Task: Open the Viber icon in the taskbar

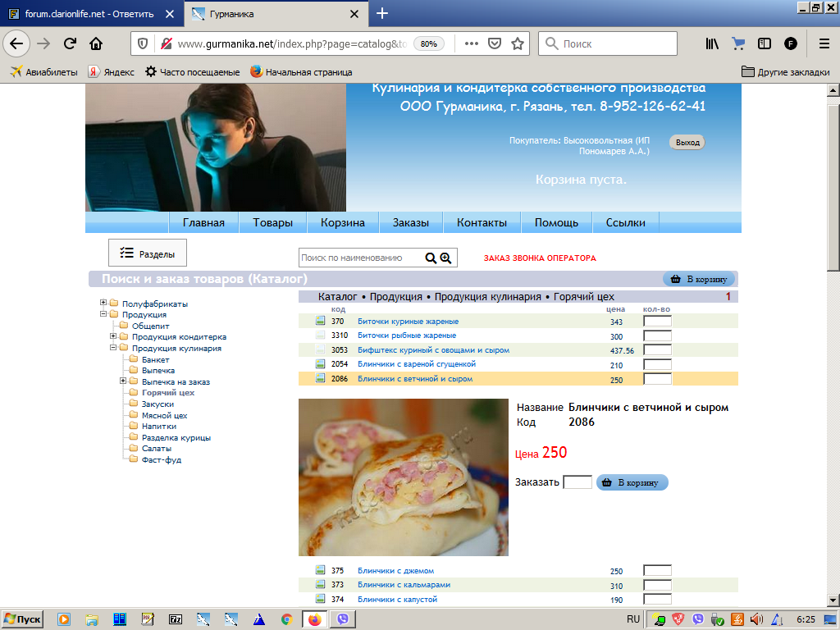Action: pyautogui.click(x=342, y=619)
